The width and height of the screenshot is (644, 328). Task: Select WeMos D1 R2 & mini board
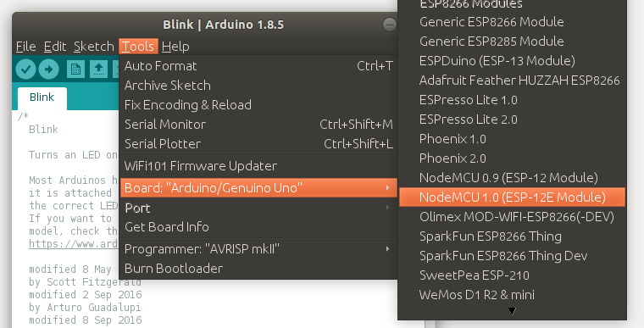coord(512,295)
